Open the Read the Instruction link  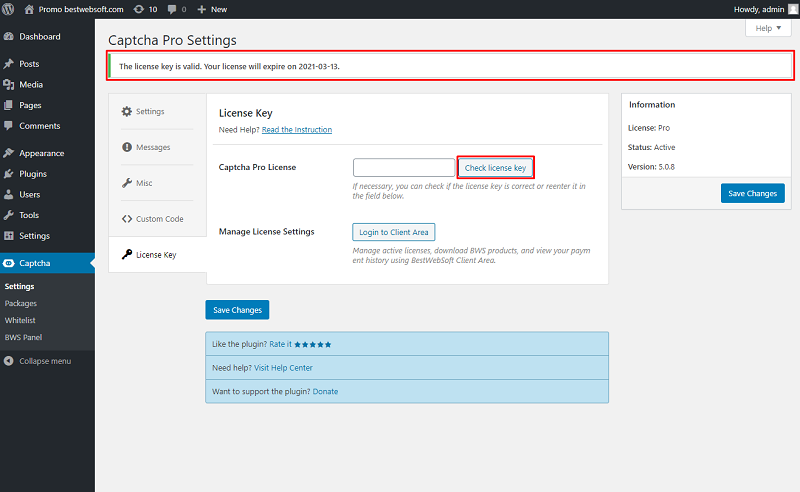[297, 130]
